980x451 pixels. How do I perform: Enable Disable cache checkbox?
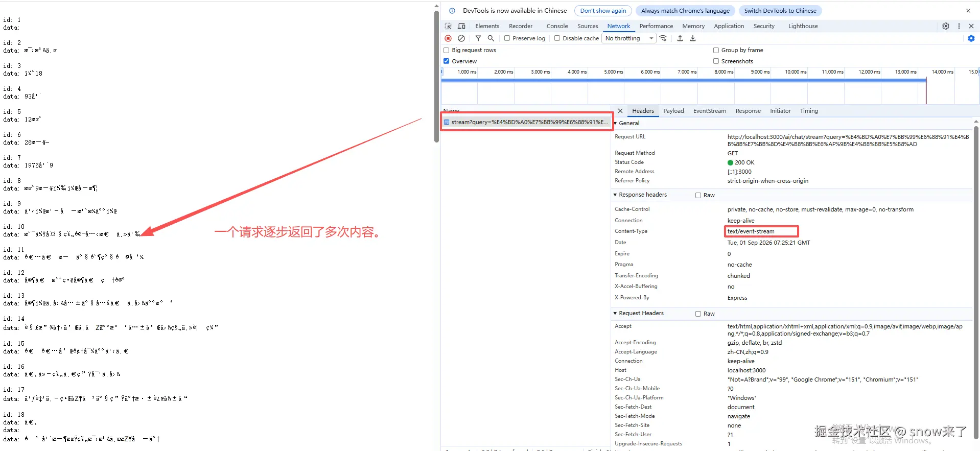[x=557, y=38]
